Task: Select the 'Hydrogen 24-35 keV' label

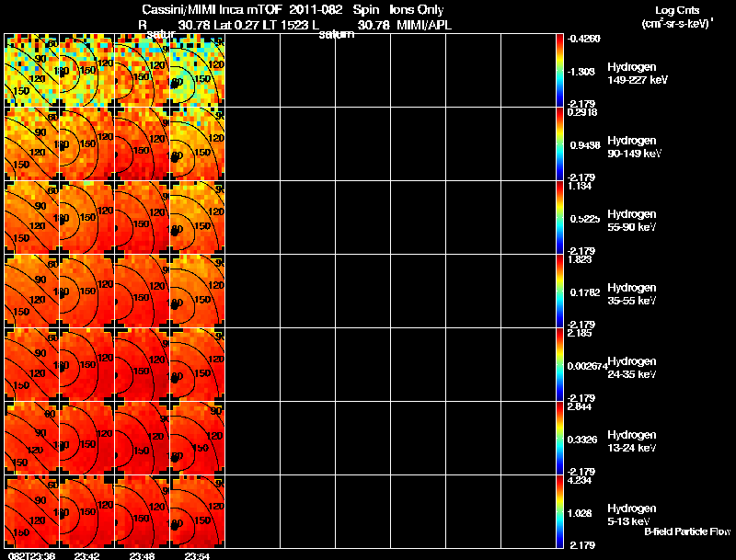Action: pyautogui.click(x=632, y=368)
